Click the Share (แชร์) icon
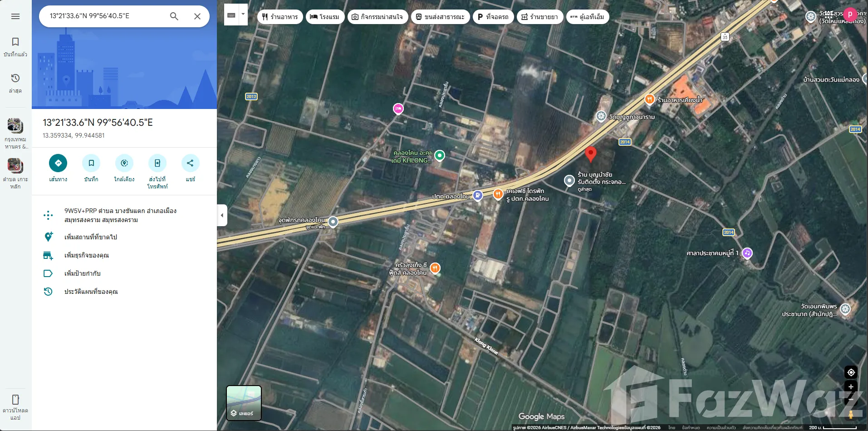This screenshot has width=868, height=431. pos(190,163)
